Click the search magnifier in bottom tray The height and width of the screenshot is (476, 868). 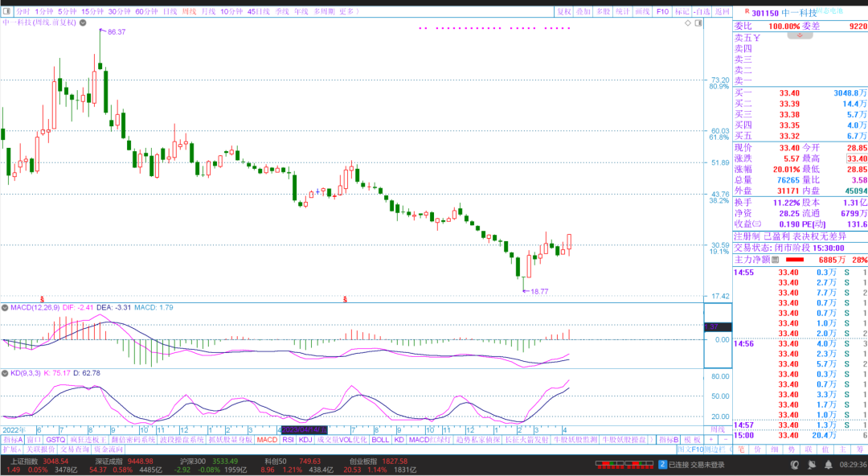click(794, 465)
